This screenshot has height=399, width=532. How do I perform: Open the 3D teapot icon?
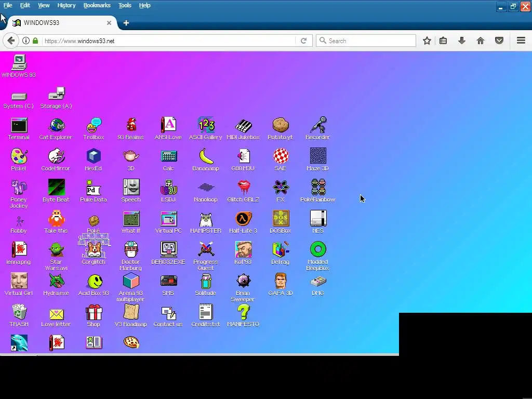pos(131,160)
